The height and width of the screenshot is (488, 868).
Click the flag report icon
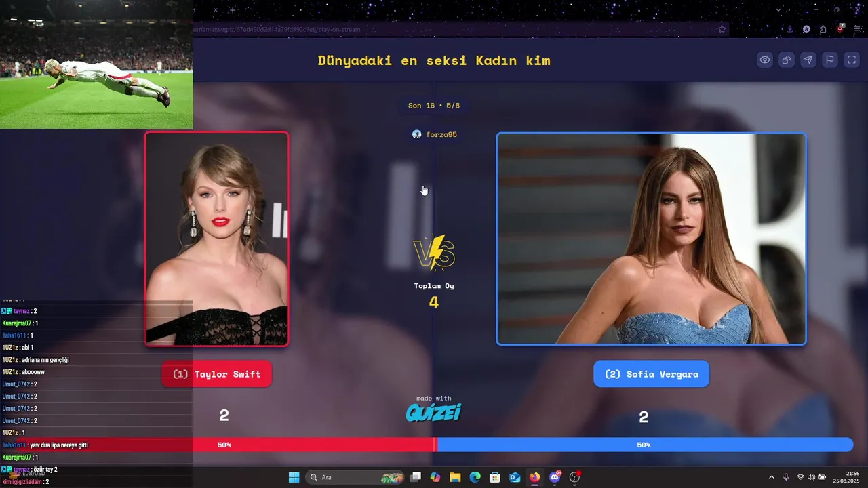pyautogui.click(x=830, y=60)
